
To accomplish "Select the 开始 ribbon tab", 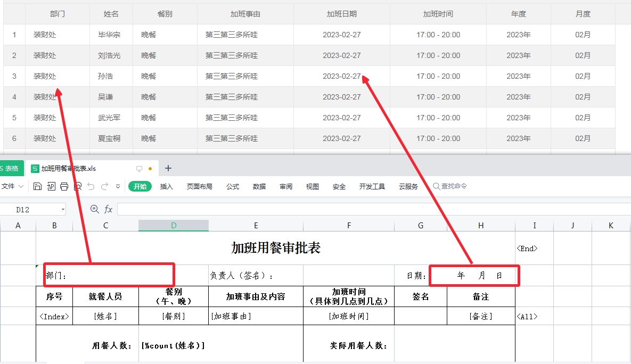I will (140, 187).
